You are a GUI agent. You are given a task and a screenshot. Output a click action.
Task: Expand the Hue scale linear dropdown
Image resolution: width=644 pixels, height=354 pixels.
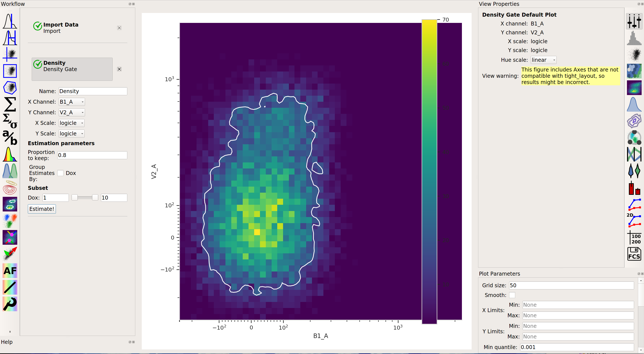pyautogui.click(x=543, y=60)
